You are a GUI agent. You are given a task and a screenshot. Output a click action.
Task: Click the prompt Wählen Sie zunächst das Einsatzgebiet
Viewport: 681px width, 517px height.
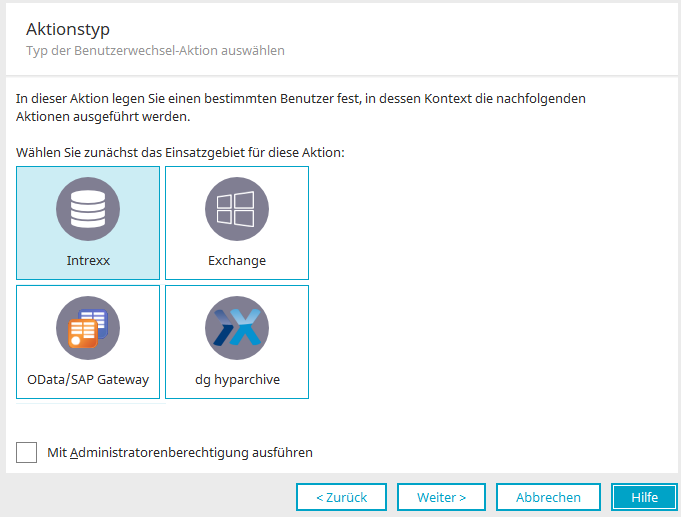pyautogui.click(x=180, y=152)
